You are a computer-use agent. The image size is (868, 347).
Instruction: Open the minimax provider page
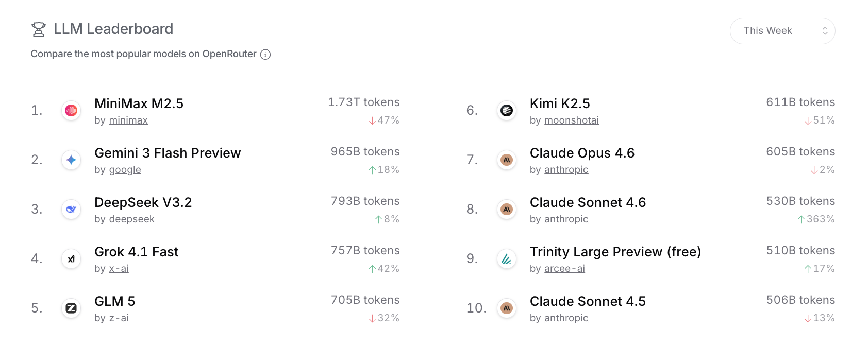coord(128,120)
